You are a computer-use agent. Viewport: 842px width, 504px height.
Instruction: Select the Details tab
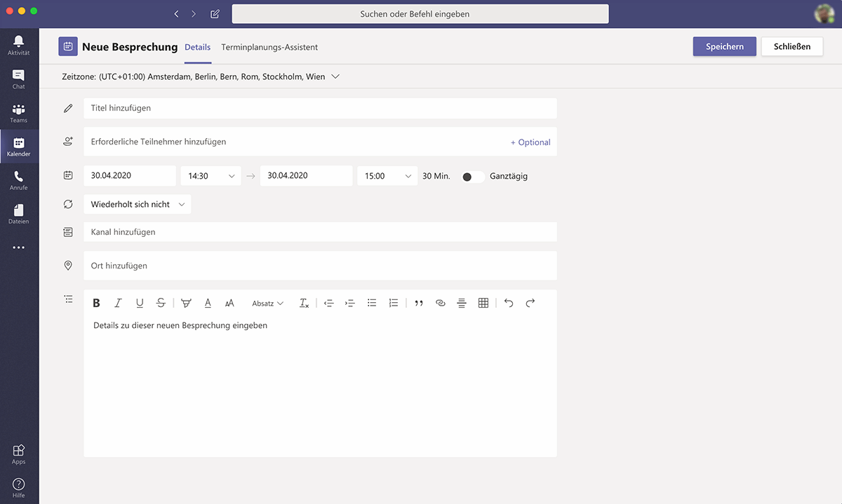(x=197, y=47)
